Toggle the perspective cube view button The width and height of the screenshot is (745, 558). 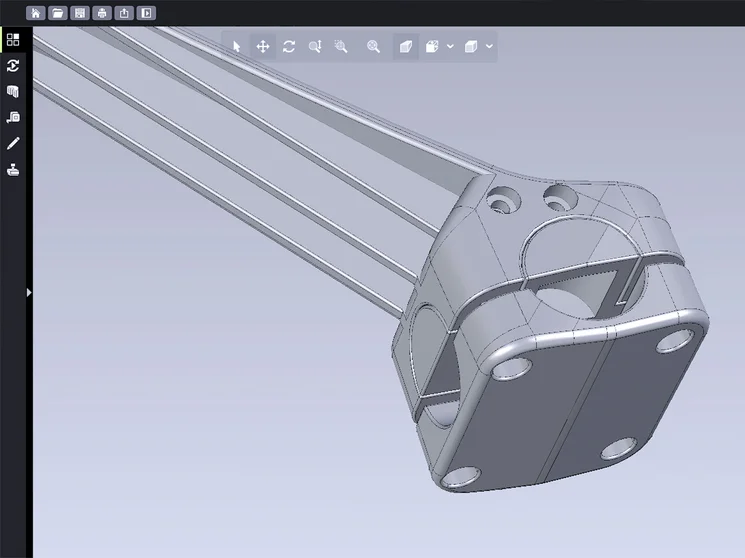tap(405, 47)
